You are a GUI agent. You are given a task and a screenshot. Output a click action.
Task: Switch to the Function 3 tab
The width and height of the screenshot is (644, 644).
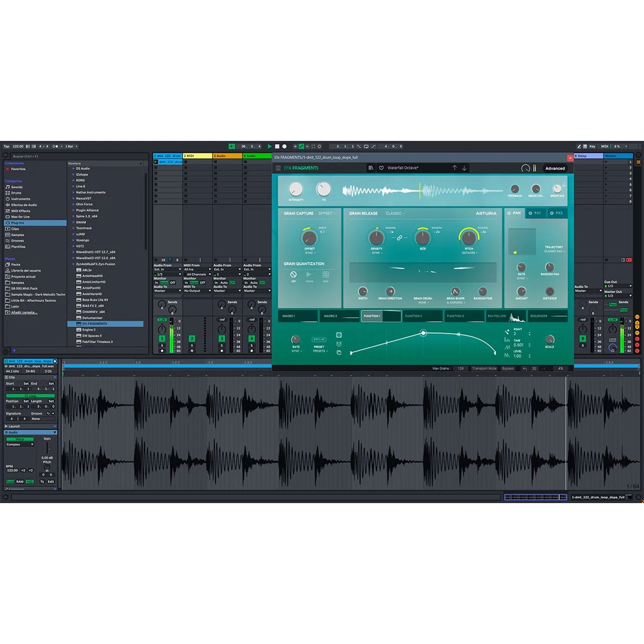click(x=464, y=316)
